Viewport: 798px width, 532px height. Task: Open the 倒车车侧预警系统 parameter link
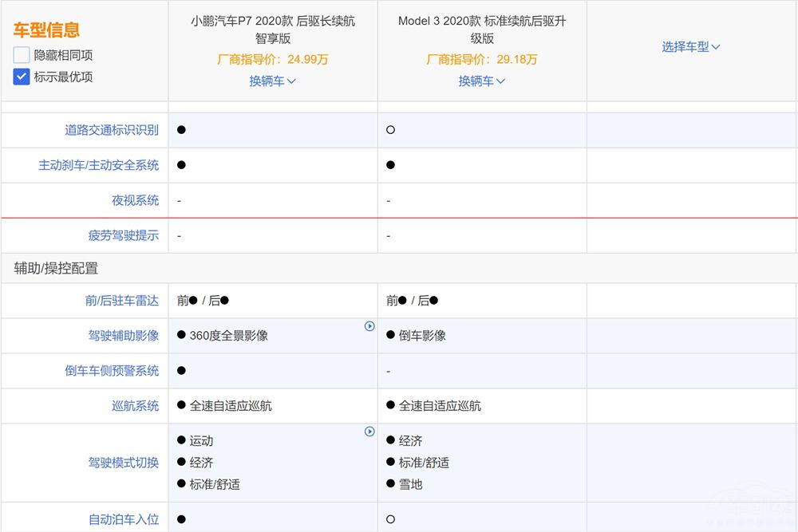tap(112, 371)
